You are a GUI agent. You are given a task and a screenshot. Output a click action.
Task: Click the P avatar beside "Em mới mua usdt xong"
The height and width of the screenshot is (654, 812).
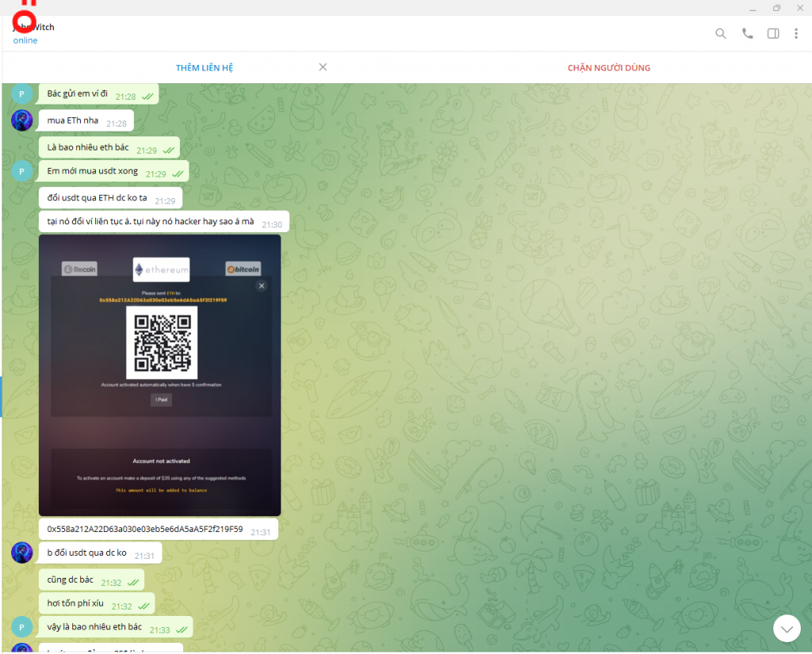click(x=22, y=171)
